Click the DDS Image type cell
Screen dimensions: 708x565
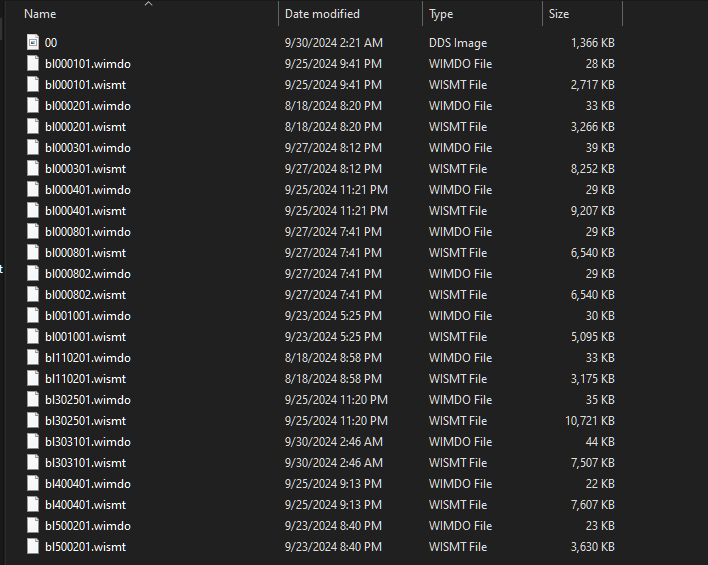tap(458, 43)
